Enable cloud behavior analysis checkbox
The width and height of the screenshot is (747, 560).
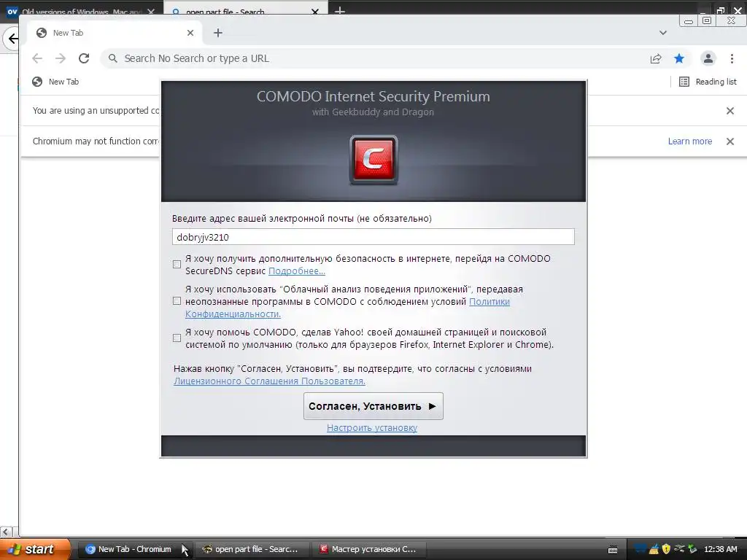[x=177, y=301]
